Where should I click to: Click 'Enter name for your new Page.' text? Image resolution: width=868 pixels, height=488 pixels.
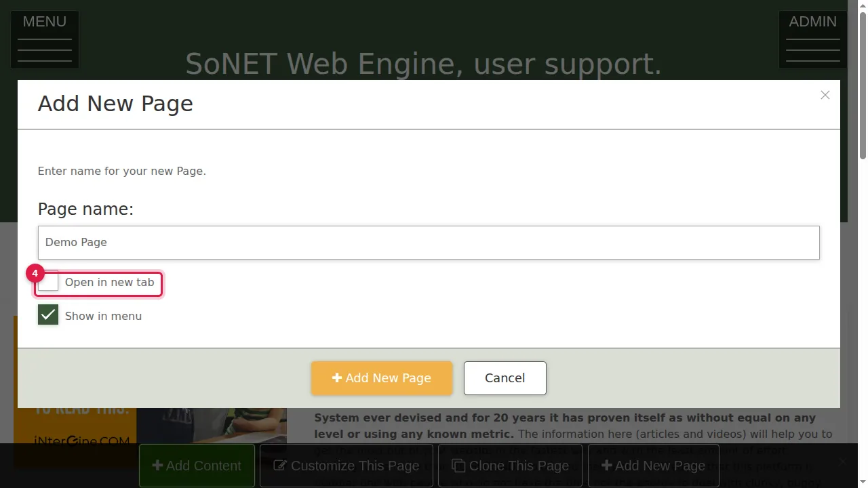tap(122, 171)
